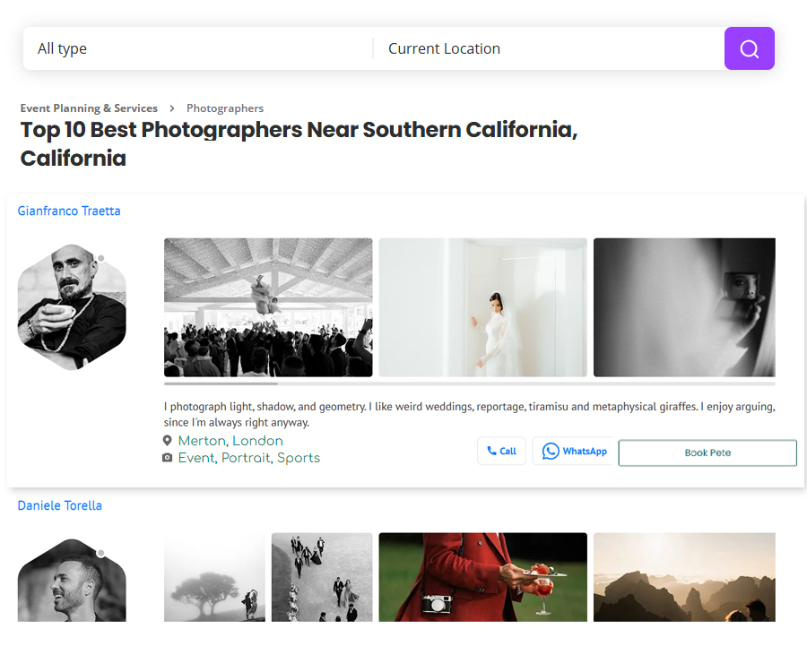Open Daniele Torella's profile name link
This screenshot has width=807, height=672.
tap(60, 506)
